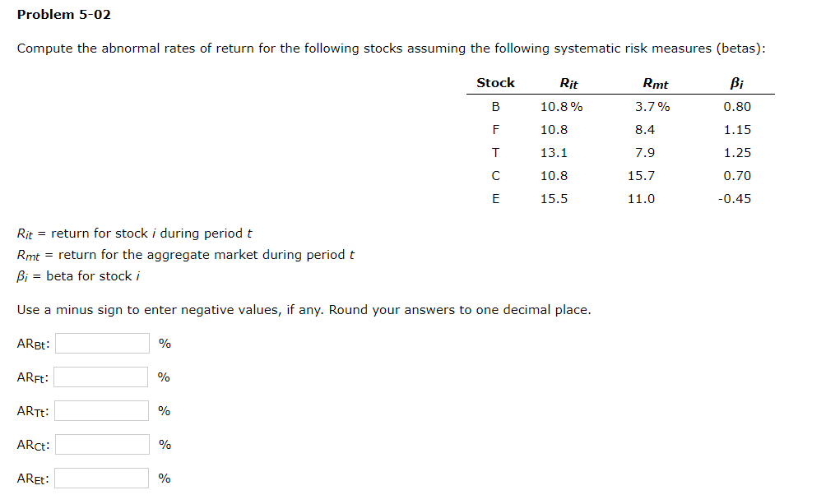The height and width of the screenshot is (504, 835).
Task: Click the Rit definition line
Action: coord(133,233)
